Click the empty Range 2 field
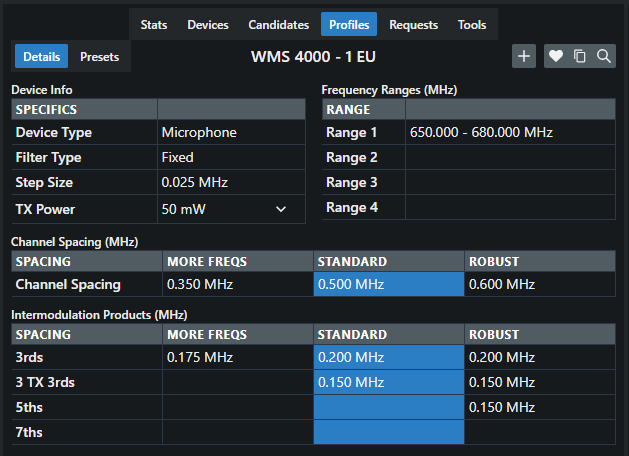 tap(510, 157)
